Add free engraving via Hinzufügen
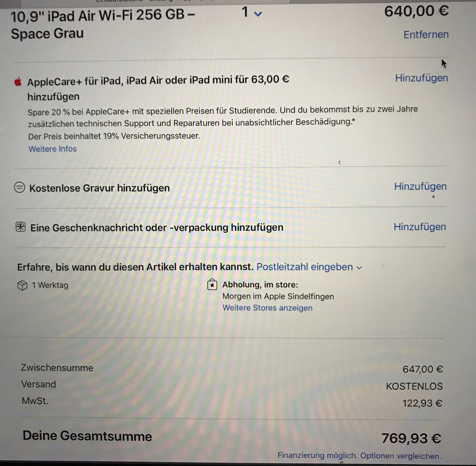 pyautogui.click(x=420, y=187)
